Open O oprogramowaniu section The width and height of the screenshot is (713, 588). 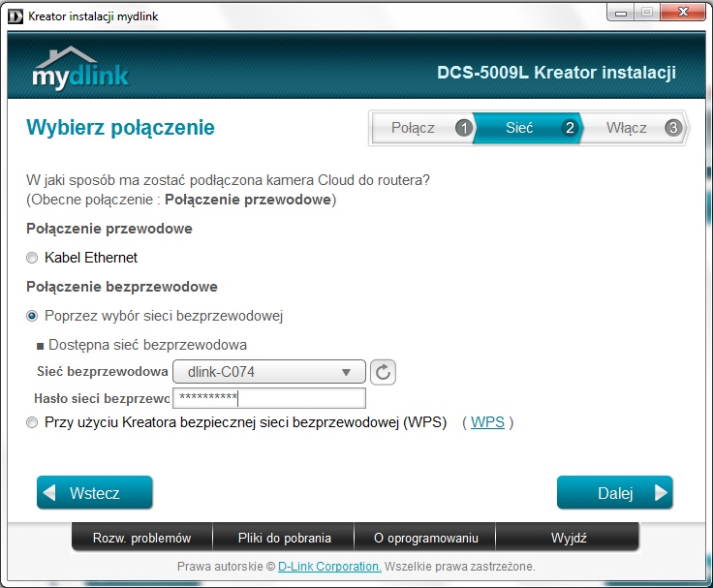[425, 538]
